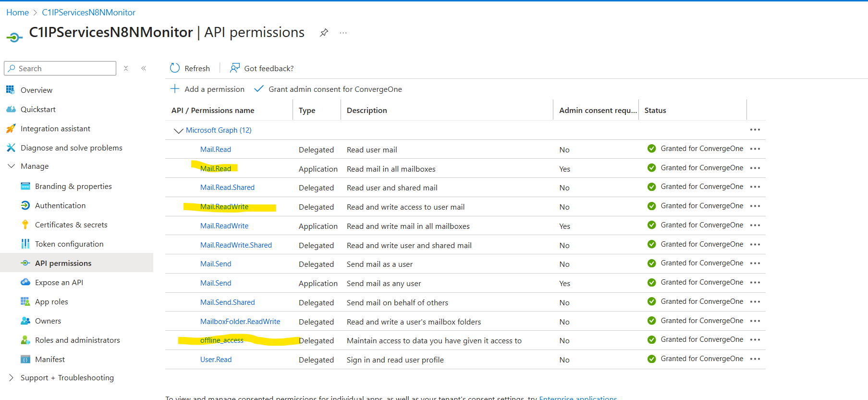
Task: Open App roles
Action: click(51, 301)
